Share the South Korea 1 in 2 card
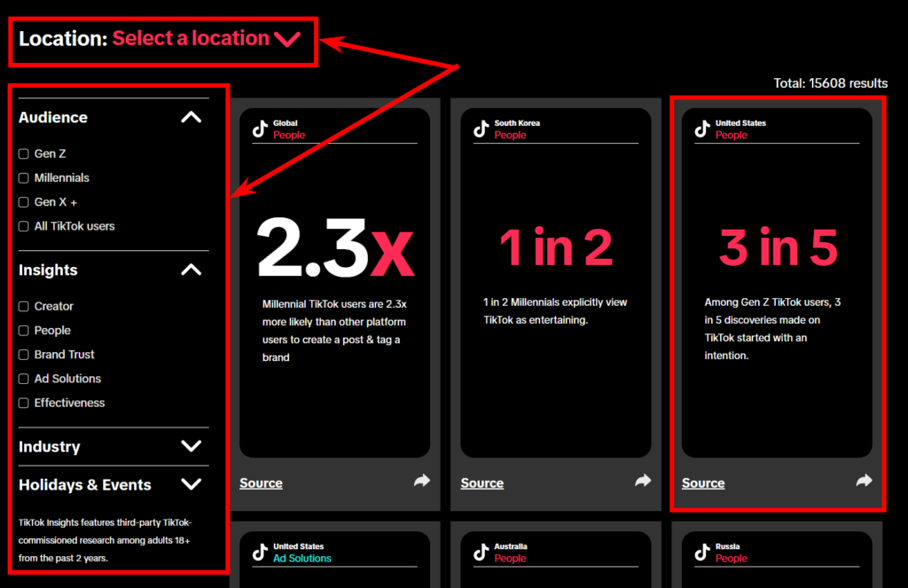Screen dimensions: 908x588 pyautogui.click(x=644, y=481)
